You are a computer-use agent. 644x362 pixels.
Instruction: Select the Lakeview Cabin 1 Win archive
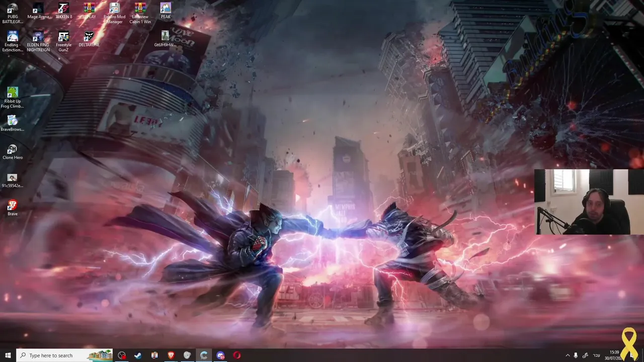[140, 14]
